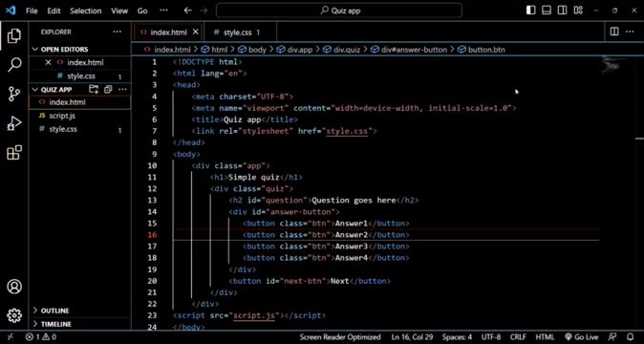The width and height of the screenshot is (644, 344).
Task: Split the editor to the right
Action: (614, 32)
